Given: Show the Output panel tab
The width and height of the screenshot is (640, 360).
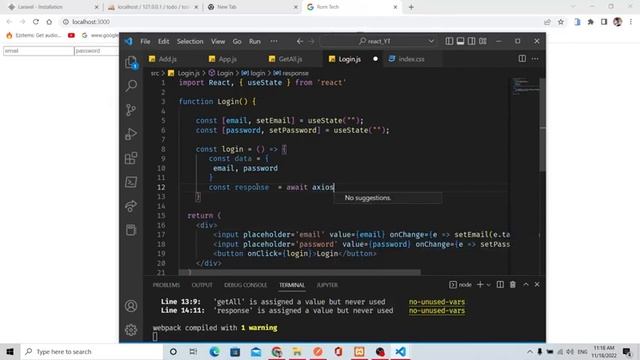Looking at the screenshot, I should [202, 285].
